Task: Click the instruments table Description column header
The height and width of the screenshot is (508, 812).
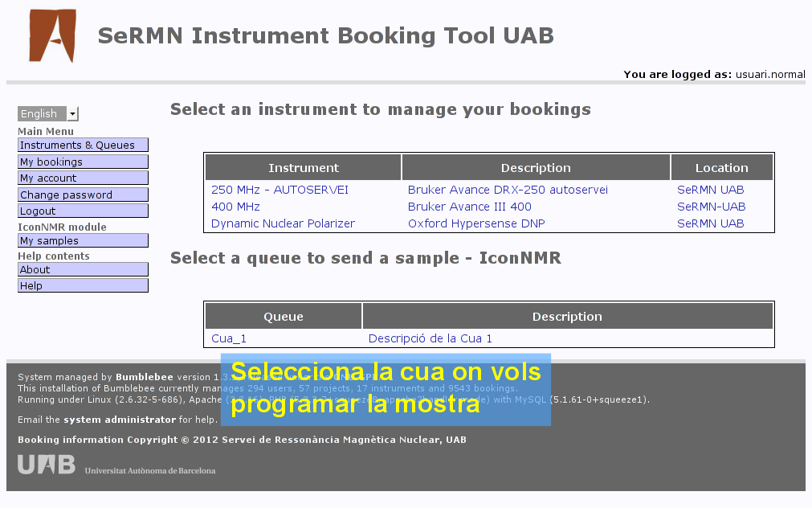Action: (x=536, y=167)
